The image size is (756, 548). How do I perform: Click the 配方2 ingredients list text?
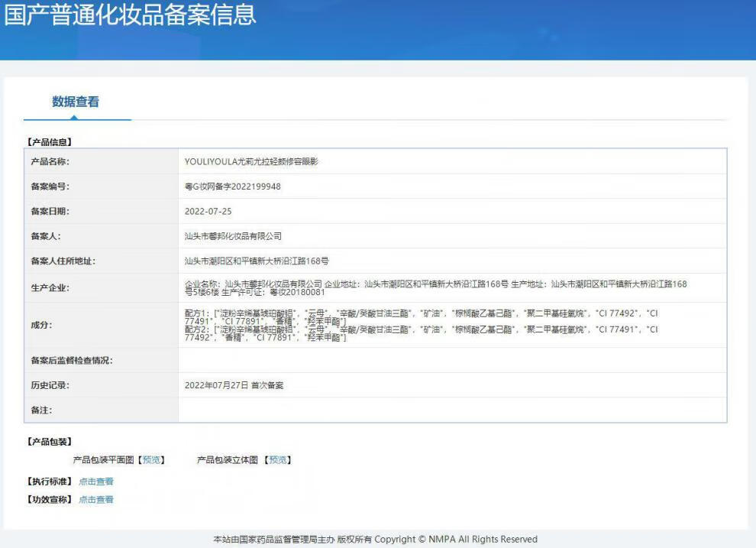[420, 333]
